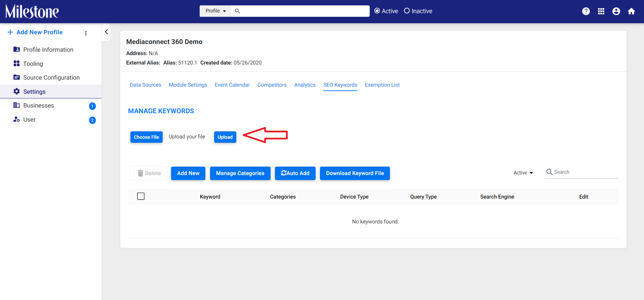Select the Active radio button
644x300 pixels.
click(x=377, y=11)
